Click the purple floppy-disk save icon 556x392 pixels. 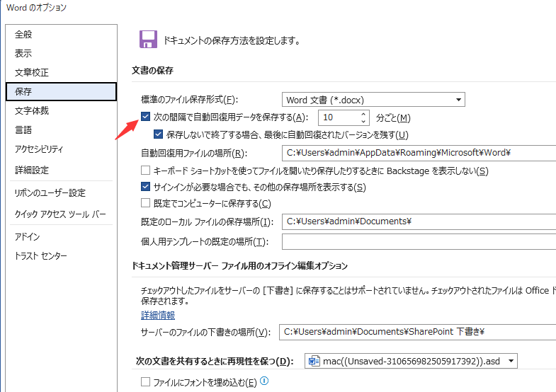(x=148, y=40)
